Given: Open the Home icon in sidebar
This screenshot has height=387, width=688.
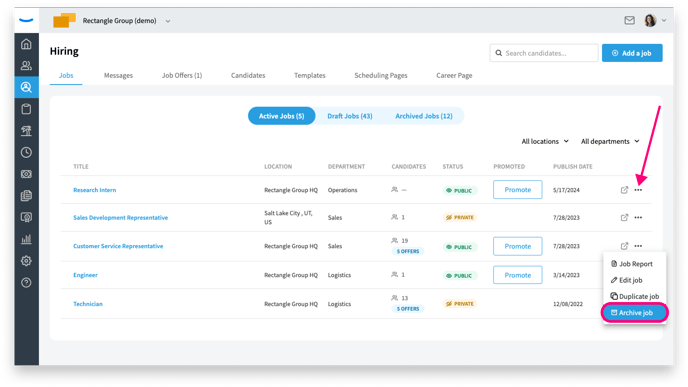Looking at the screenshot, I should coord(26,44).
